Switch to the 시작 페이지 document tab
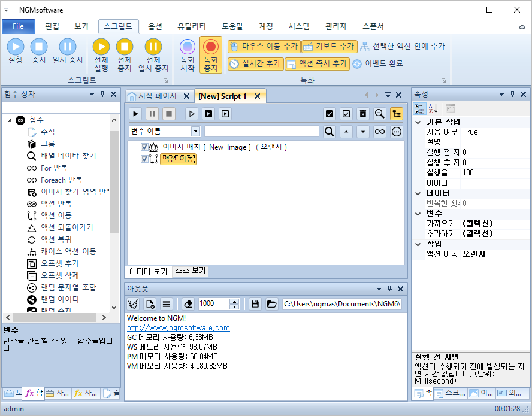Screen dimensions: 532x416 click(x=157, y=96)
